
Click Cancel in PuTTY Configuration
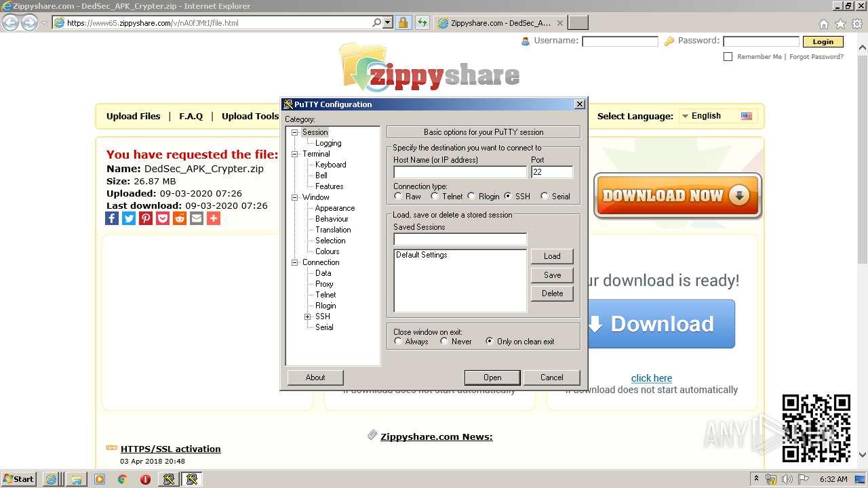pos(552,378)
